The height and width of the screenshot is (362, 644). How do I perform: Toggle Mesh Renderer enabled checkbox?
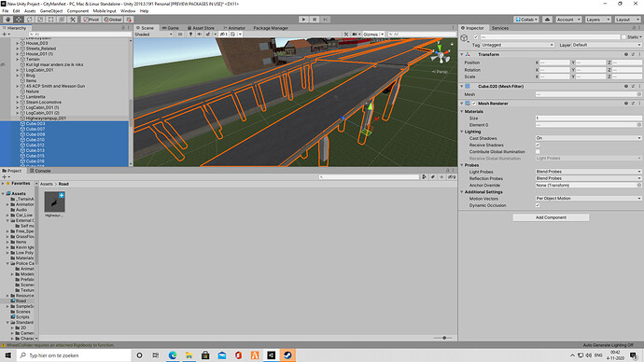tap(474, 104)
